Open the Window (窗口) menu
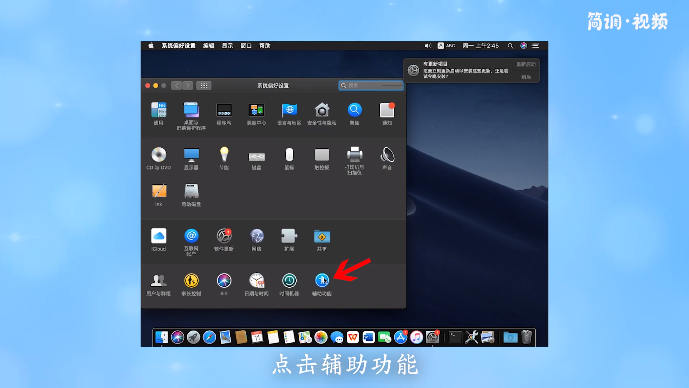Image resolution: width=689 pixels, height=388 pixels. (x=246, y=45)
